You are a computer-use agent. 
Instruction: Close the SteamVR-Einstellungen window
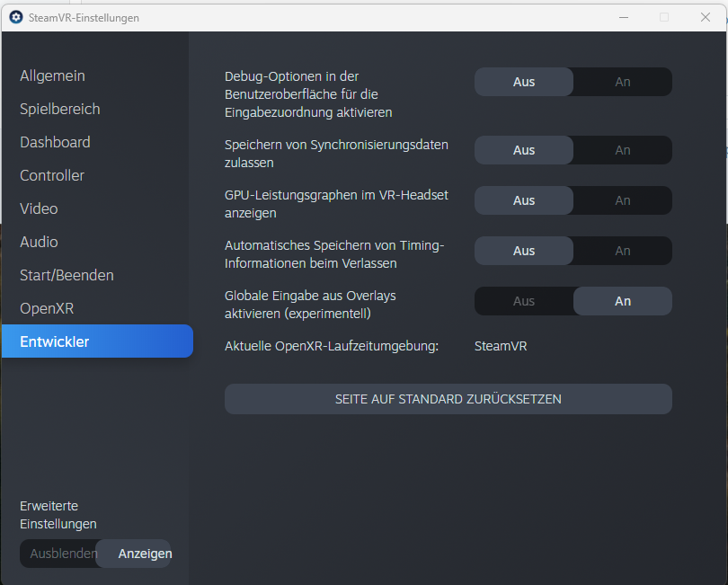(x=705, y=17)
